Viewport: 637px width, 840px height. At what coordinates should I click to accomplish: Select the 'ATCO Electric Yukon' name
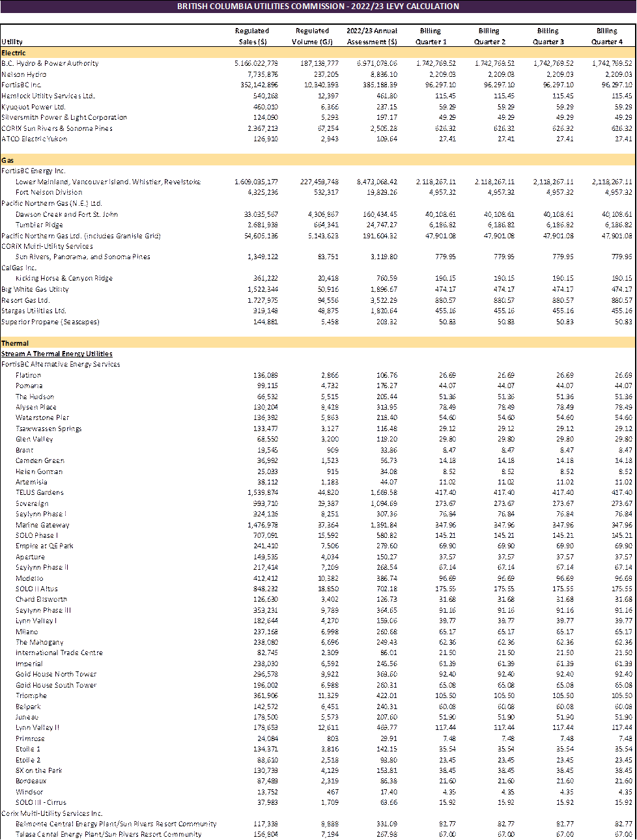pyautogui.click(x=34, y=139)
